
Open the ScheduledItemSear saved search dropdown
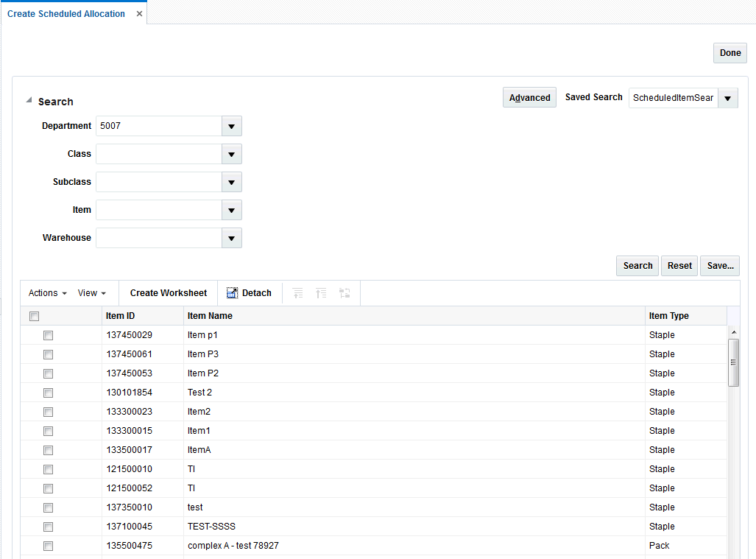[727, 97]
